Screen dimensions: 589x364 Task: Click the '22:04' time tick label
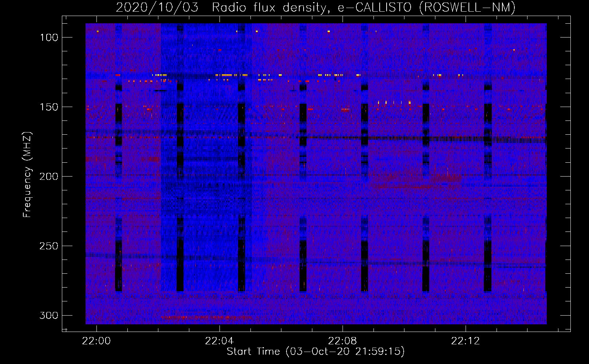pyautogui.click(x=220, y=341)
